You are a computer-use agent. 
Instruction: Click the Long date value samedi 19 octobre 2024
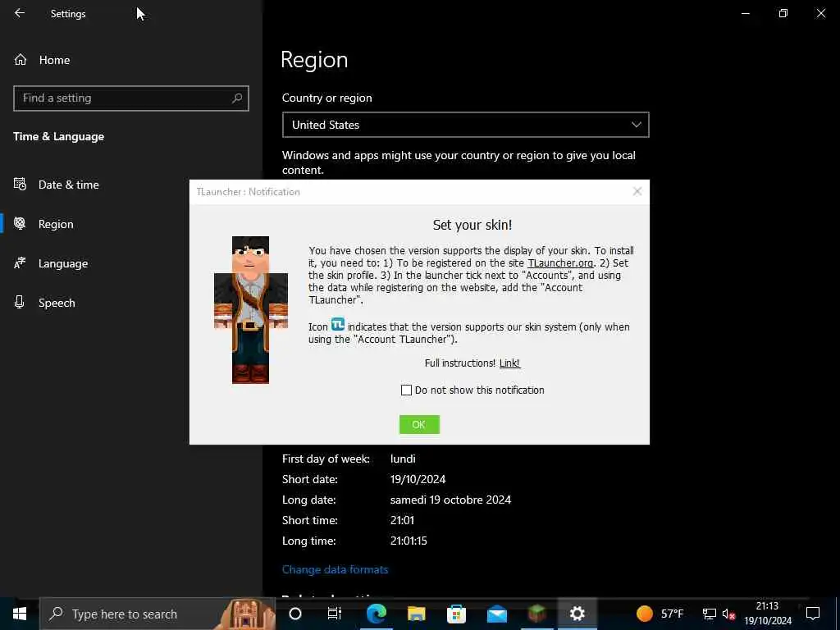(x=450, y=500)
